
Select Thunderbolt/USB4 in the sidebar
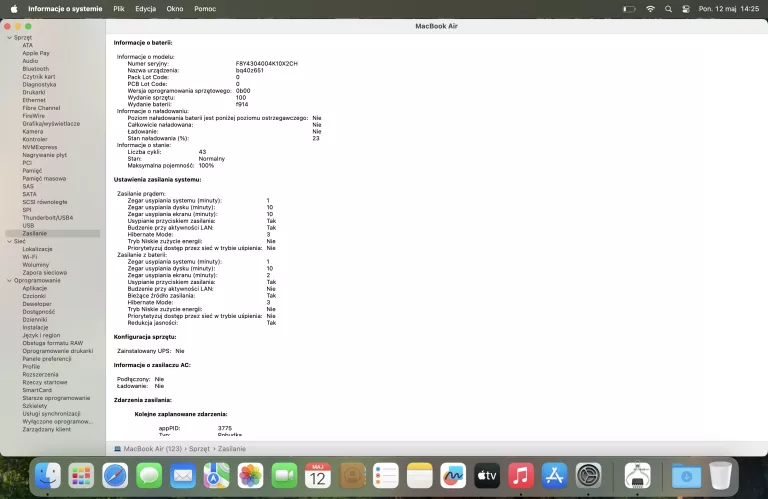[x=48, y=218]
